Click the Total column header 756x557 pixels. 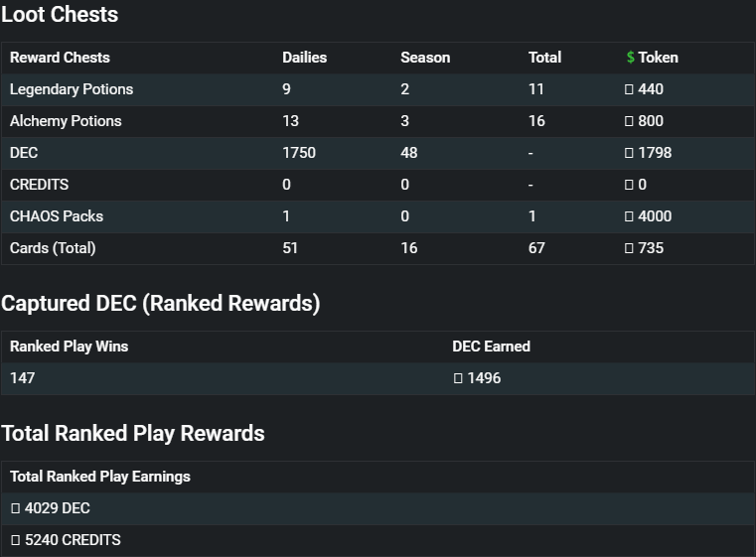pos(544,58)
